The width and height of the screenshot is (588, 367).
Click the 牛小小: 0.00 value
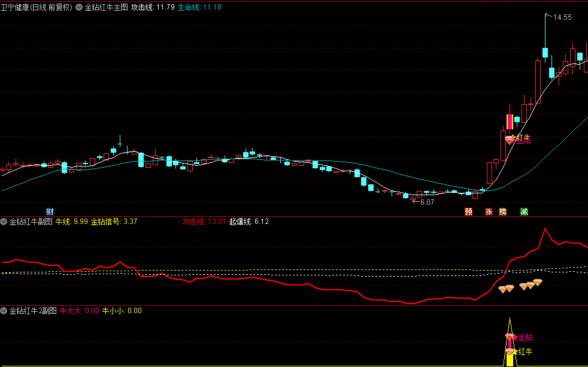(x=122, y=311)
